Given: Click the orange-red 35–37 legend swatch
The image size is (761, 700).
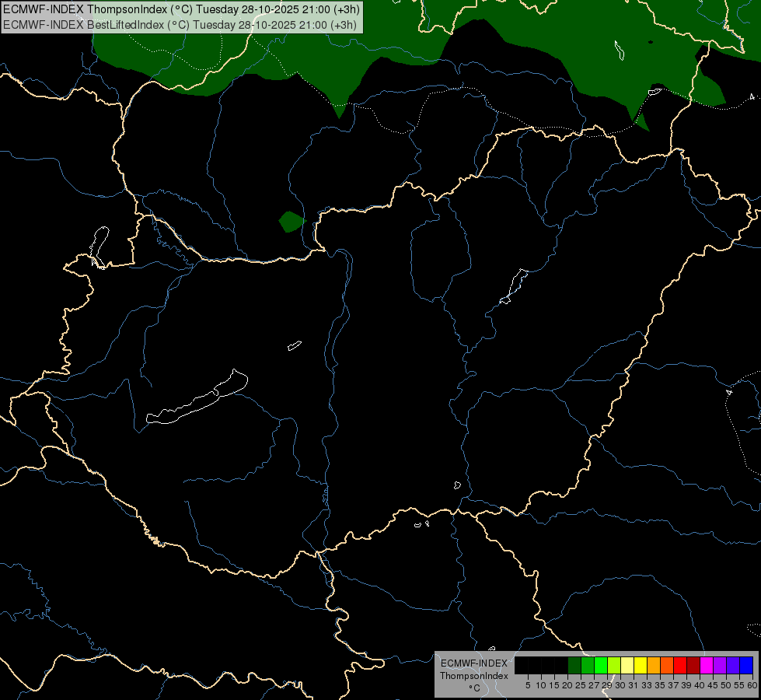Looking at the screenshot, I should [x=667, y=665].
